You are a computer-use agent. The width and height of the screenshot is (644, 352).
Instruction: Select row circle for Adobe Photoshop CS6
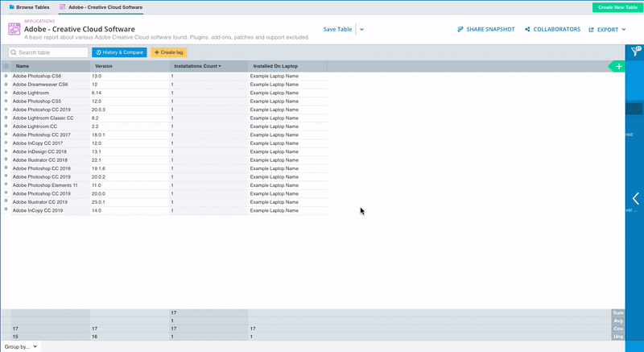(6, 76)
